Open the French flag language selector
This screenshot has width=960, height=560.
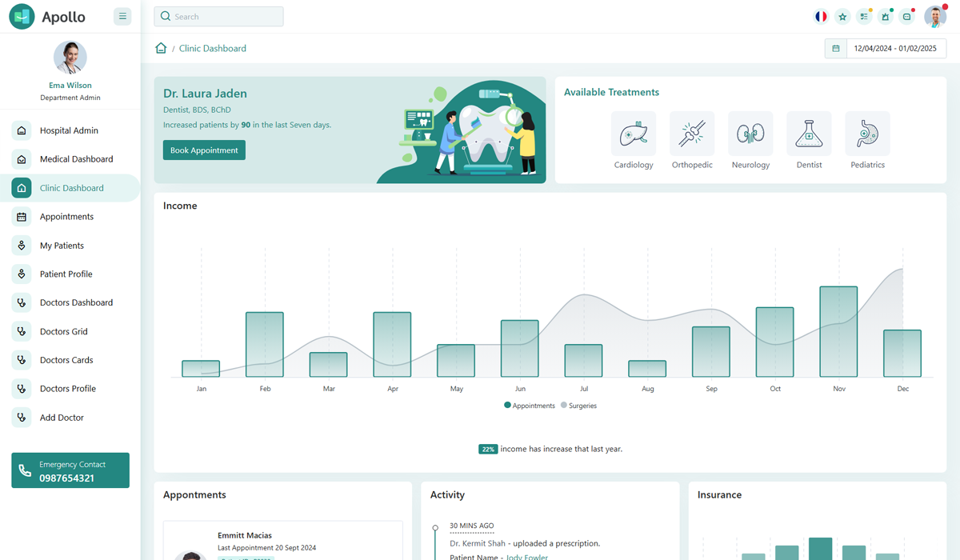[x=821, y=16]
